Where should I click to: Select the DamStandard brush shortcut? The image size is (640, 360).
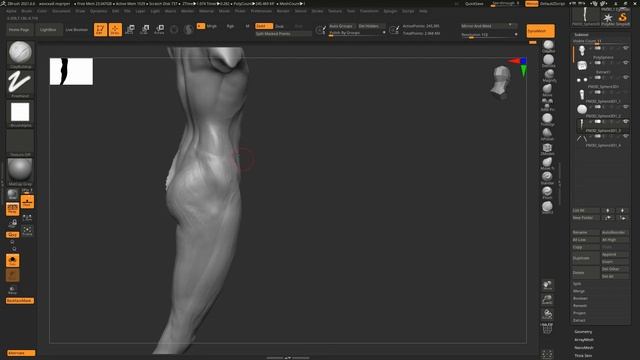(x=548, y=61)
